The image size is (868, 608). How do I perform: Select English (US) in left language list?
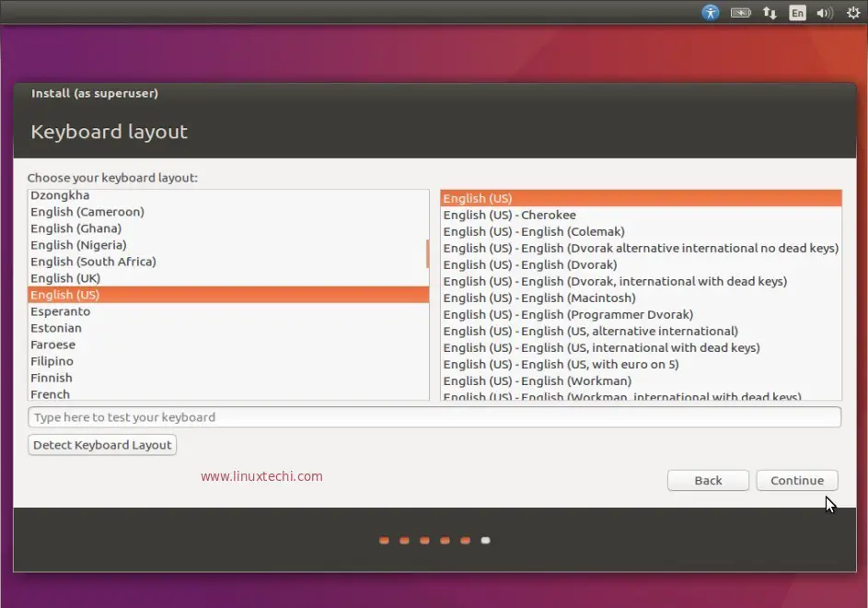pos(228,295)
